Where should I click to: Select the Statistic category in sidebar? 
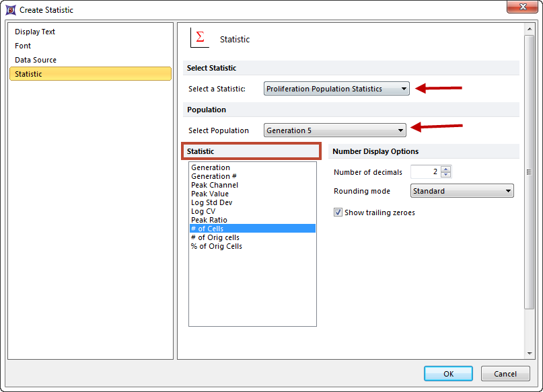pyautogui.click(x=90, y=74)
